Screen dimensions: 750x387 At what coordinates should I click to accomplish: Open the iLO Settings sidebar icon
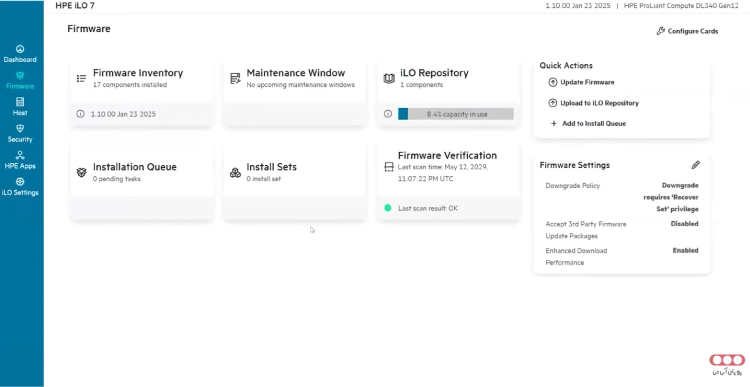20,182
